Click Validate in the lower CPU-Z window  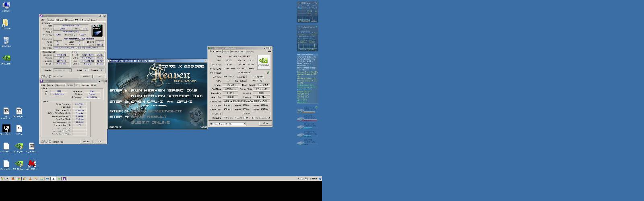[x=86, y=141]
